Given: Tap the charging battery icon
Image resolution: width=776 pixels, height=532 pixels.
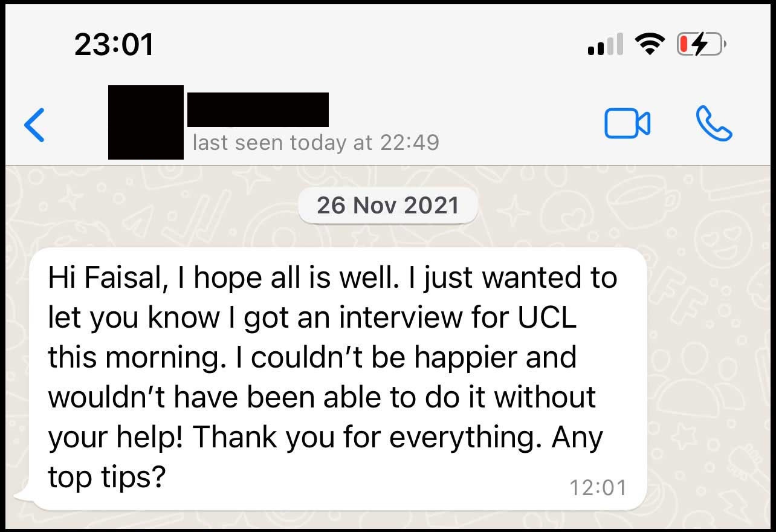Looking at the screenshot, I should coord(699,45).
